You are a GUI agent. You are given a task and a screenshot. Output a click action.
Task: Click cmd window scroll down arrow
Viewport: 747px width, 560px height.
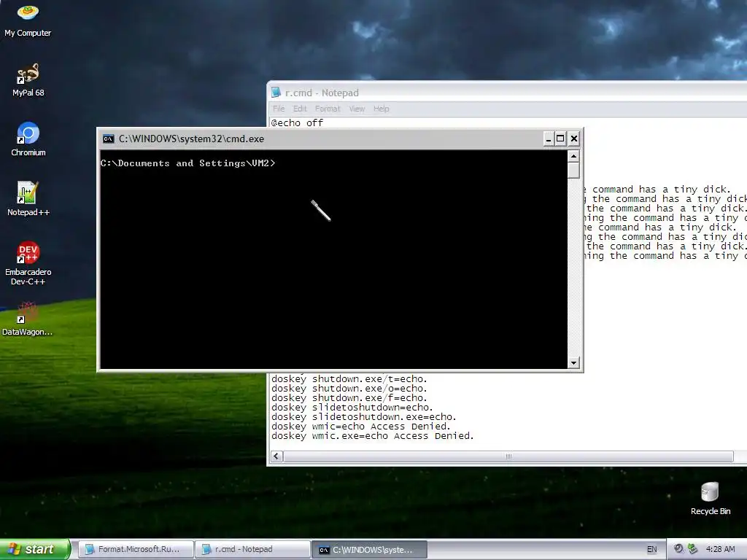(573, 363)
